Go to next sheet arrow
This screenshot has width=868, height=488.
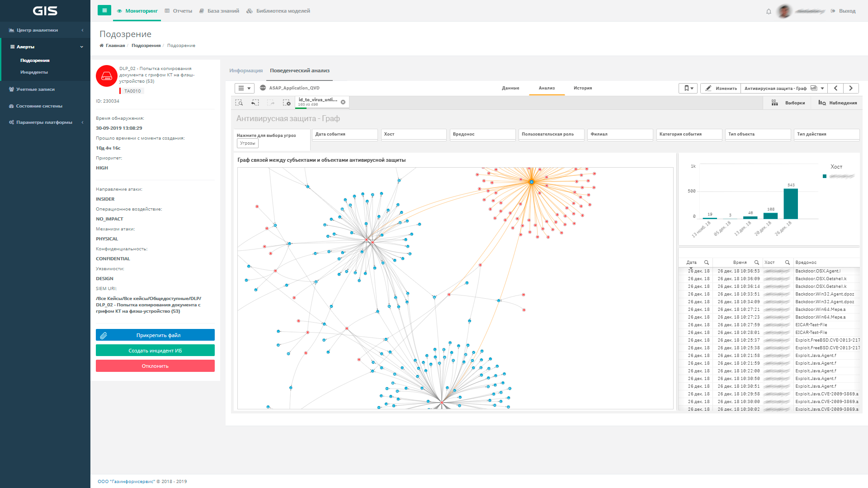click(851, 89)
